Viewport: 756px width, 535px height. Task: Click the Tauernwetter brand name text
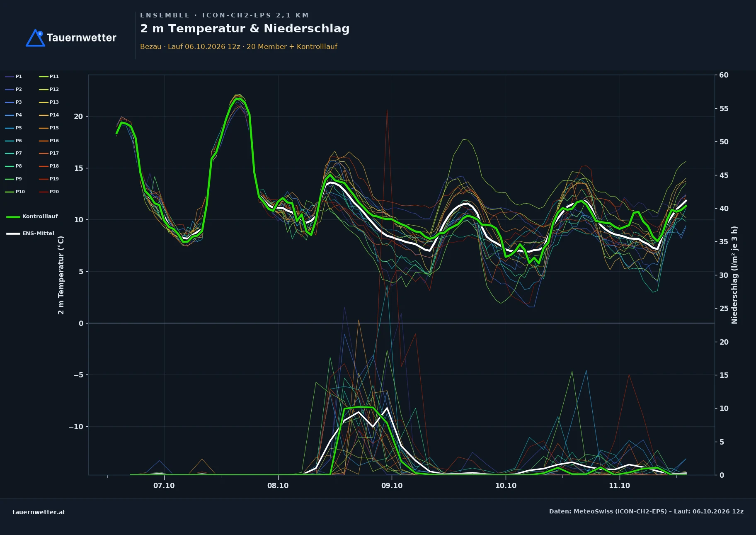[82, 38]
